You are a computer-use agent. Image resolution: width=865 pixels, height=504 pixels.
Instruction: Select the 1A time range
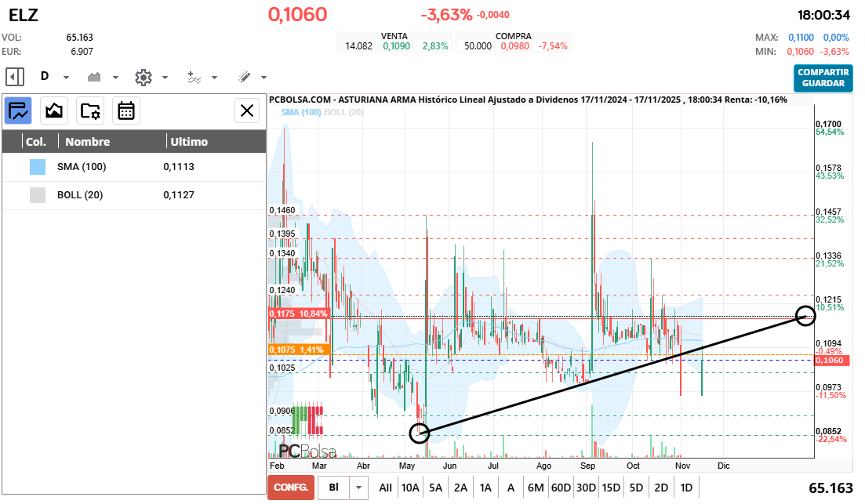(485, 488)
